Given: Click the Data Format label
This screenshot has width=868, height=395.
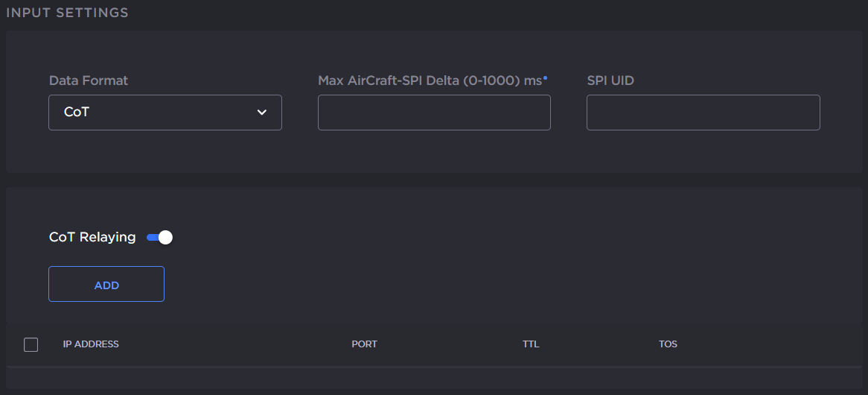Looking at the screenshot, I should [89, 80].
